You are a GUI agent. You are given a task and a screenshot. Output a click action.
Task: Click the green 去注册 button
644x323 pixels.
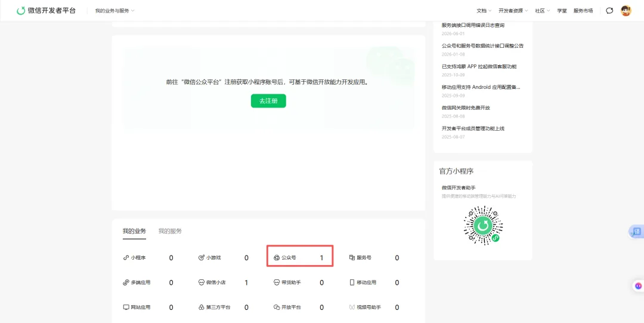click(x=268, y=101)
